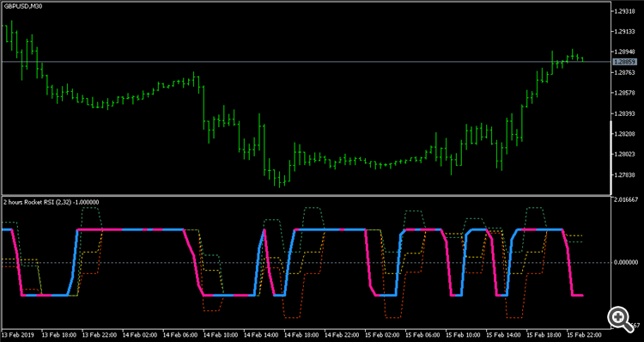Click the 15 Feb 18:00 time label
Screen dimensions: 644x342
[x=544, y=335]
